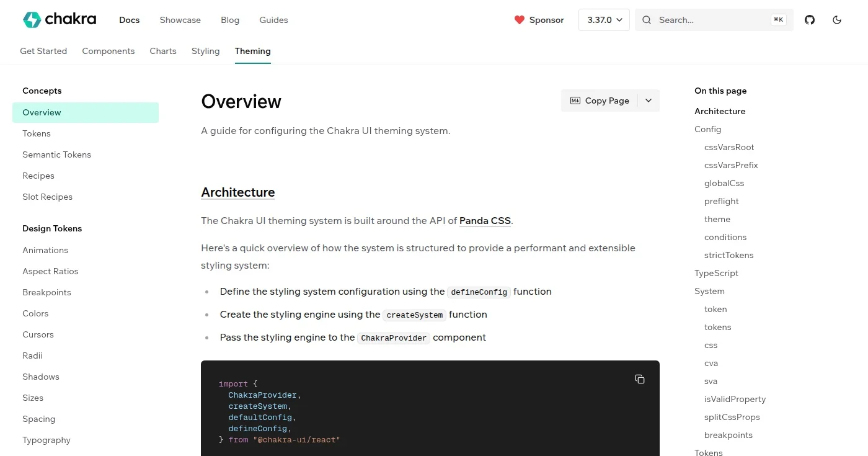Open the Guides nav item
Image resolution: width=868 pixels, height=456 pixels.
pos(273,20)
